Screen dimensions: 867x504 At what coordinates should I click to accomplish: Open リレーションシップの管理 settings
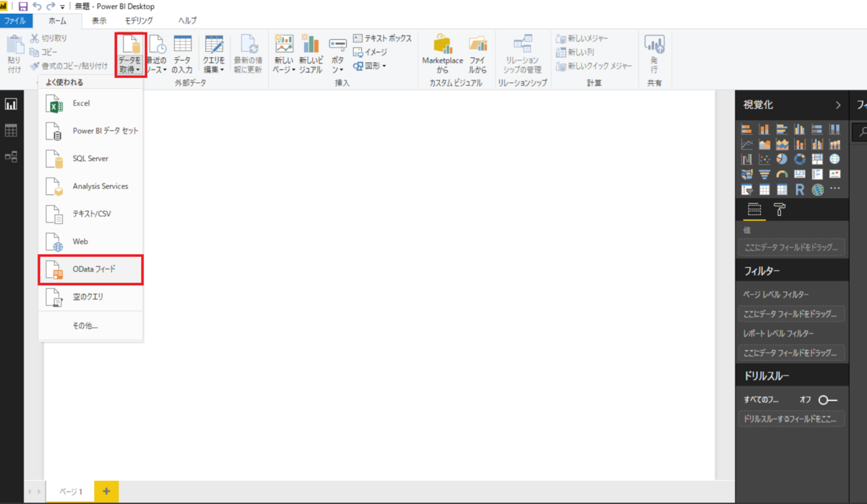click(x=522, y=52)
